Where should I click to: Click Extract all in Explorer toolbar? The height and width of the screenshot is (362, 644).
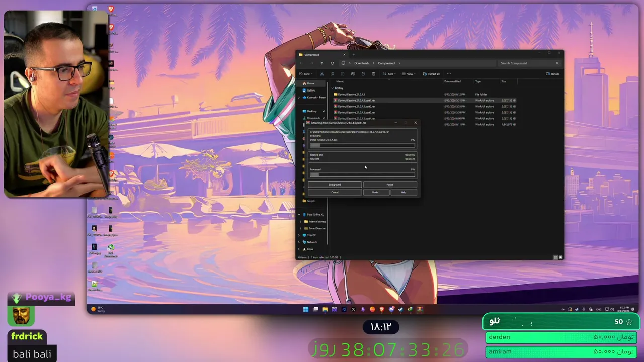tap(431, 74)
